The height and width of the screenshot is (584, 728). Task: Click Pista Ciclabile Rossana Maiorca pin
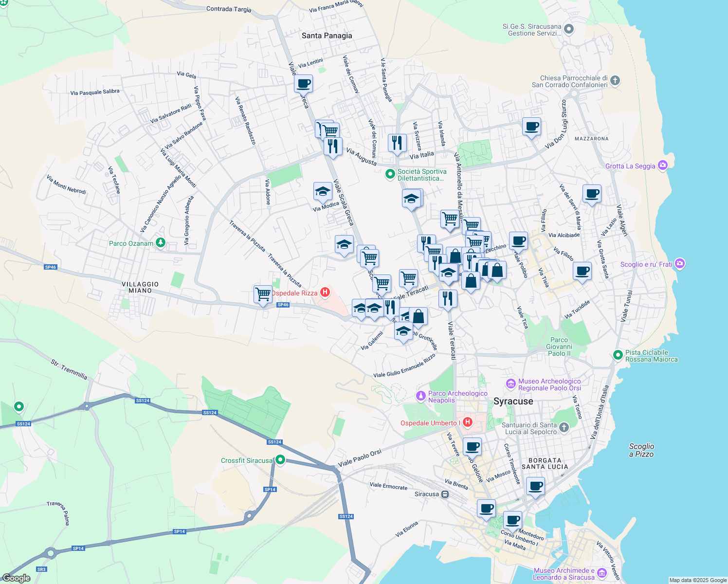pyautogui.click(x=618, y=355)
